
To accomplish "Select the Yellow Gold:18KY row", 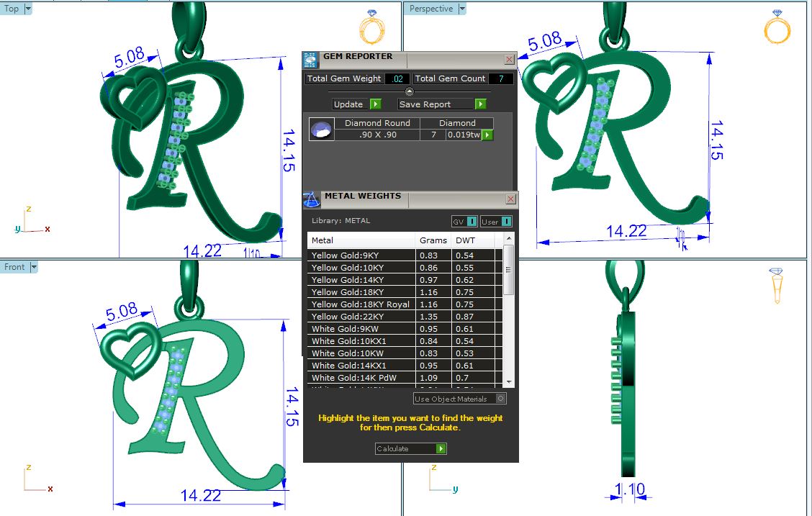I will [362, 292].
